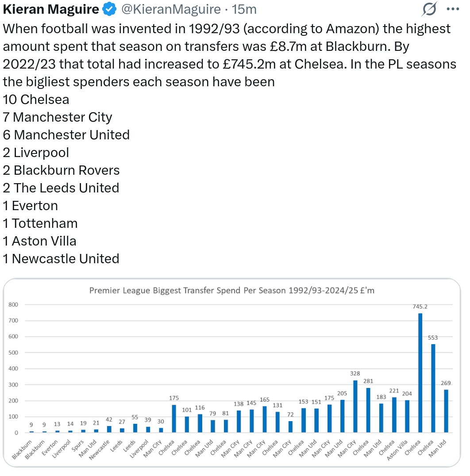Click the "7 Manchester City" text line
Image resolution: width=470 pixels, height=476 pixels.
58,117
